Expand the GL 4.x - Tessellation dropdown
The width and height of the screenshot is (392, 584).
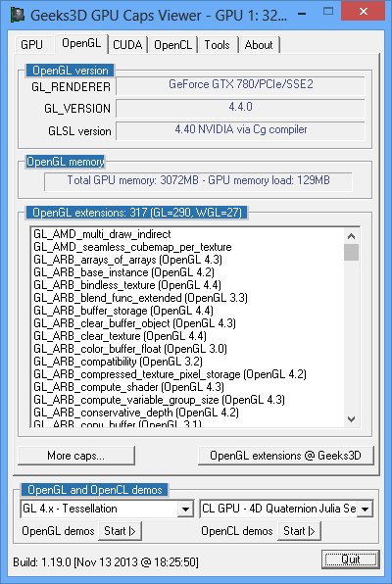[x=185, y=509]
